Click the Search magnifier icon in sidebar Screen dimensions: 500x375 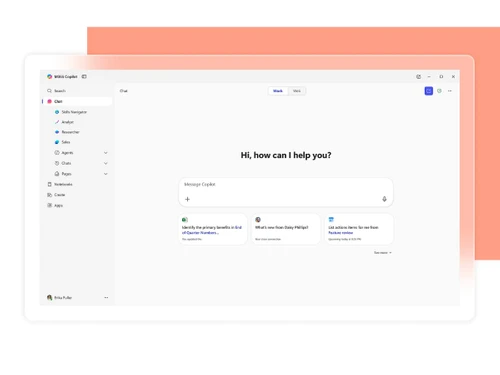tap(49, 91)
